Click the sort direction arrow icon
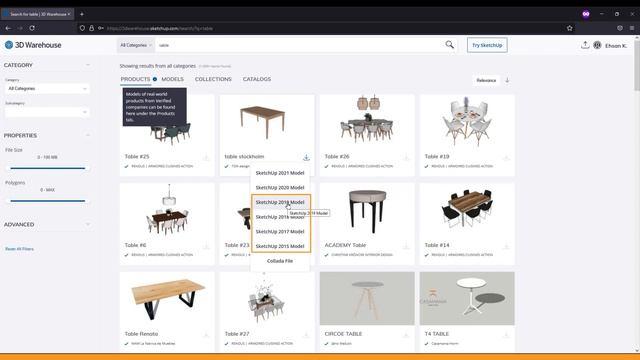Screen dimensions: 640x360 (507, 80)
